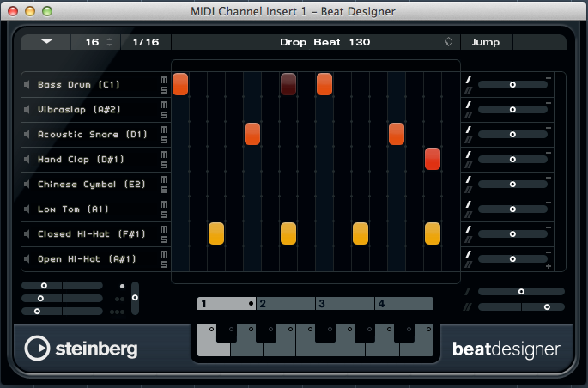Click the beatdesigner logo
588x388 pixels.
coord(506,349)
